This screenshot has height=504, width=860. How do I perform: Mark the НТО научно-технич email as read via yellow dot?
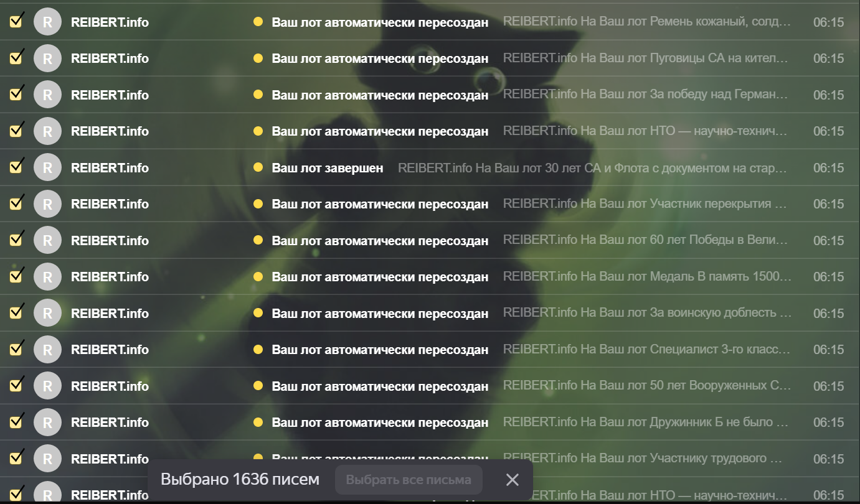point(258,131)
